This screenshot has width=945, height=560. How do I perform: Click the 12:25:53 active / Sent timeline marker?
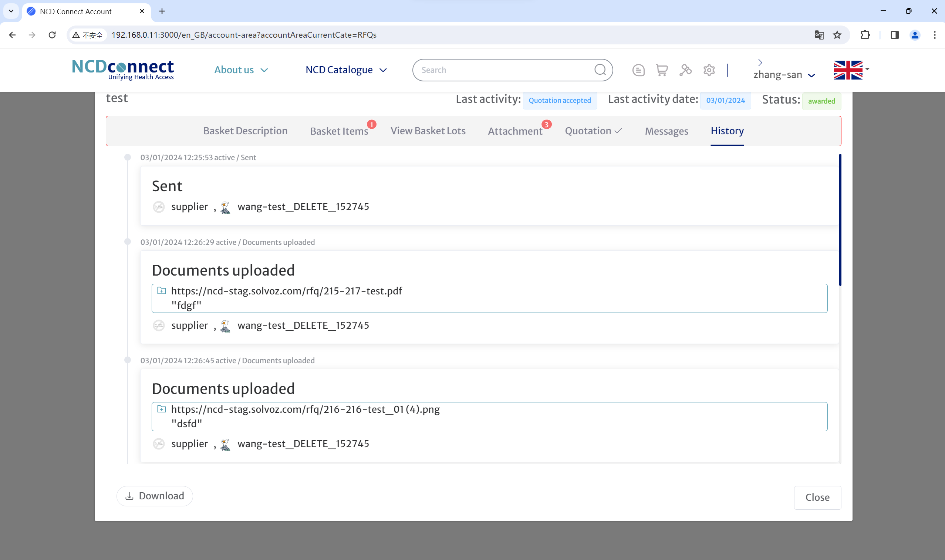[x=128, y=157]
